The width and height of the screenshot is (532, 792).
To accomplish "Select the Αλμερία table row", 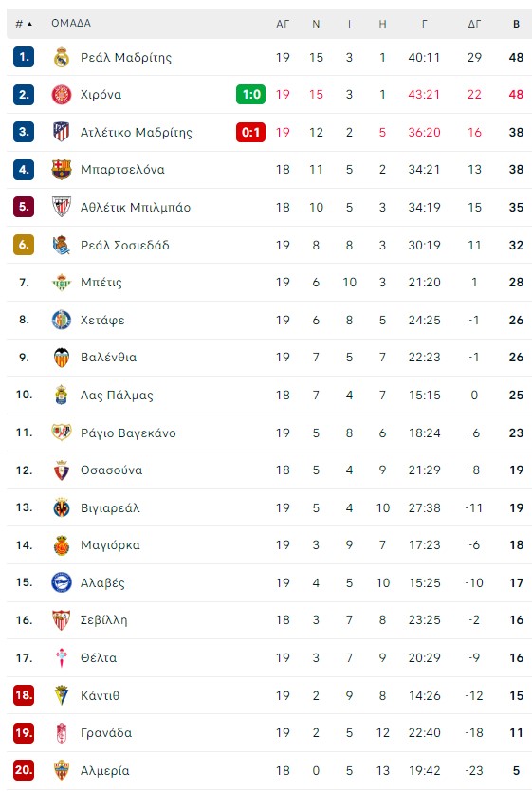I will (268, 770).
